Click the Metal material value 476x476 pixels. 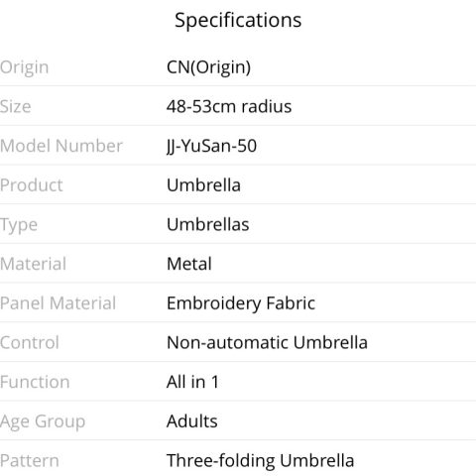(189, 264)
